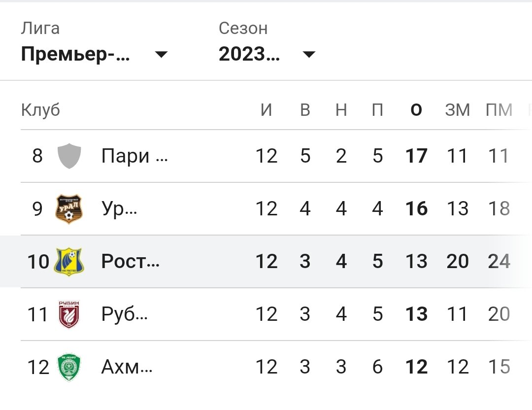
Task: Click the Ахмат club emblem
Action: point(68,367)
